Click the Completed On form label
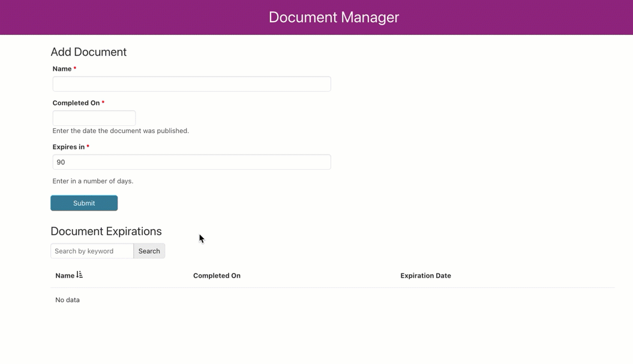633x364 pixels. [76, 103]
